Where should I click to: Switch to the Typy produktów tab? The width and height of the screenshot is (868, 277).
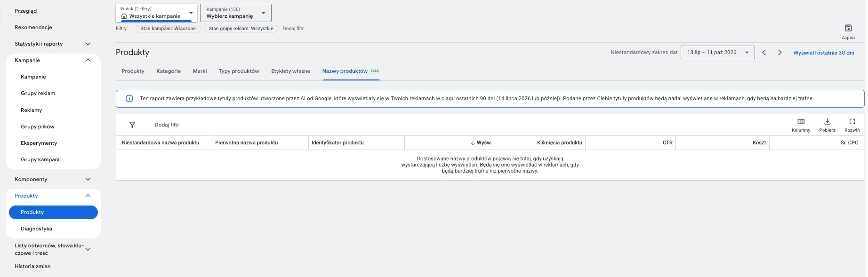coord(239,71)
